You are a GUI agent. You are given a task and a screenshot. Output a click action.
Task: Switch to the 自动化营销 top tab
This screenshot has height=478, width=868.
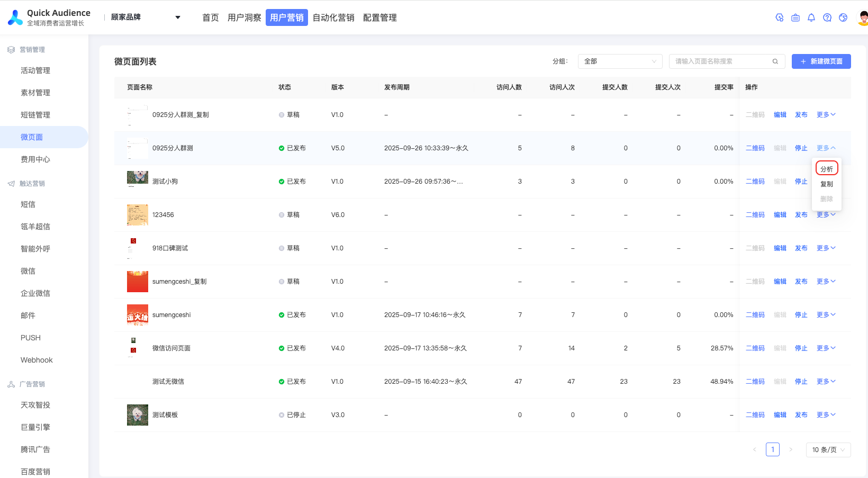333,17
